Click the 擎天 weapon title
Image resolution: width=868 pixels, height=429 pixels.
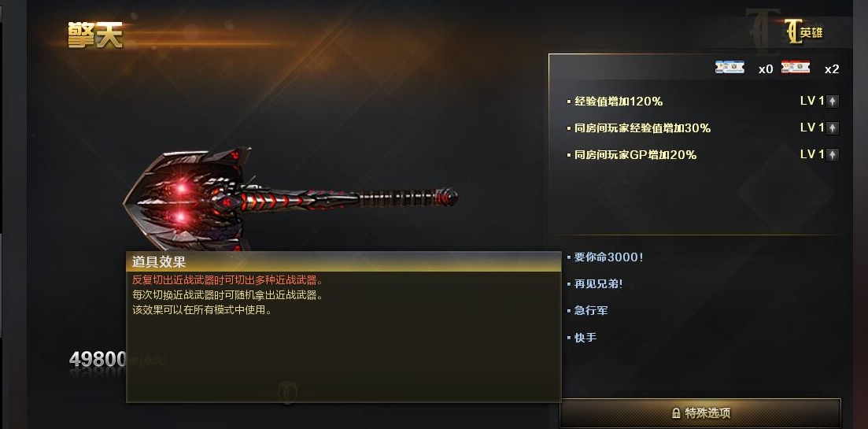click(94, 35)
